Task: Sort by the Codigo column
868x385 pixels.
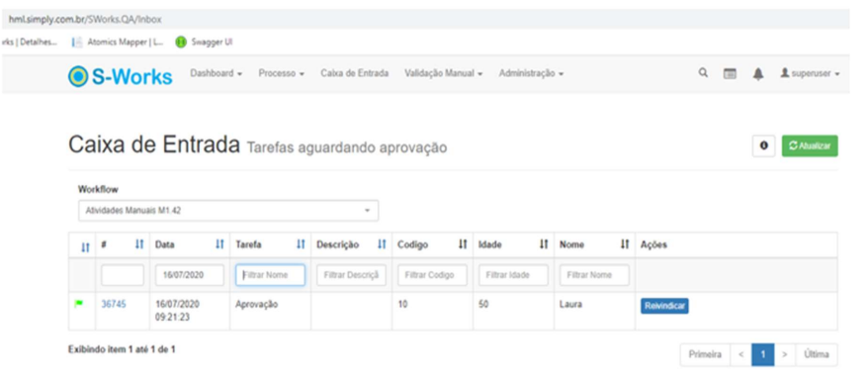Action: (463, 244)
